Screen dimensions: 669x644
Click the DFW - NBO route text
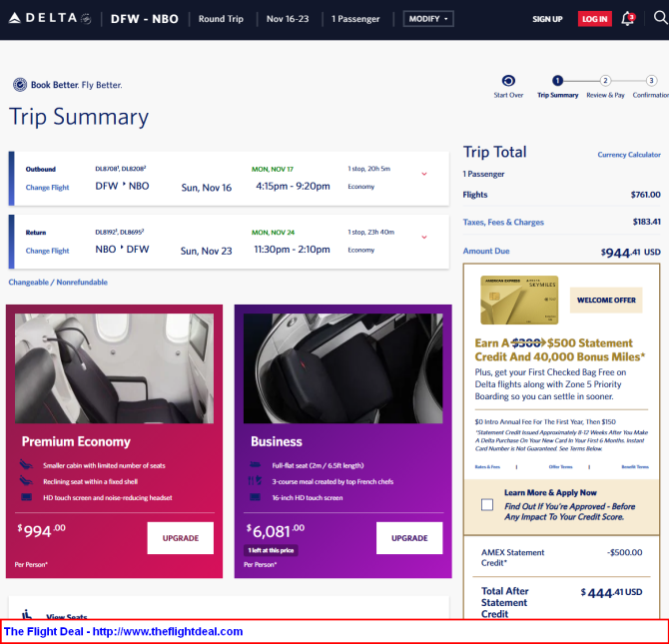pos(144,19)
